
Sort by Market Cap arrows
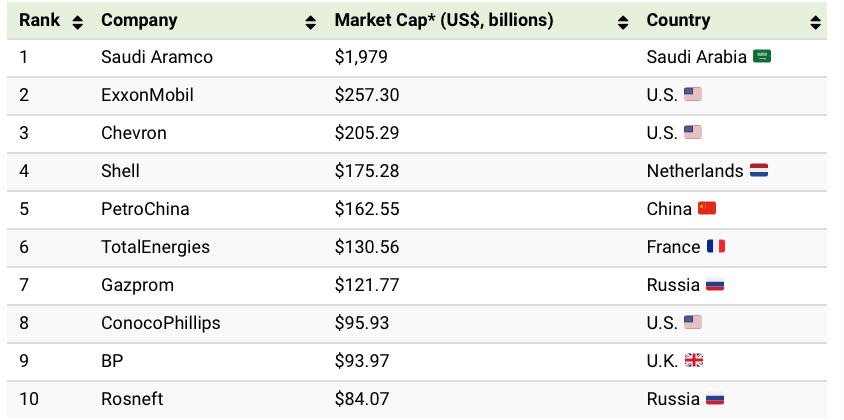624,21
